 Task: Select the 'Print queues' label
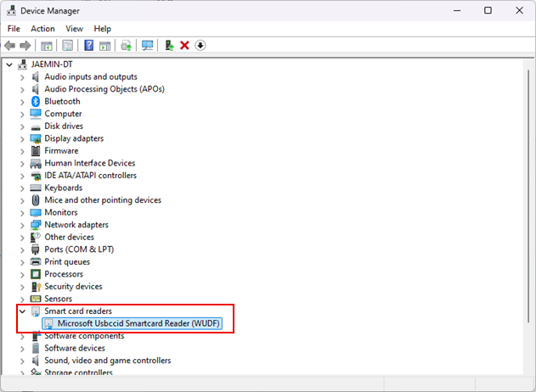coord(67,262)
